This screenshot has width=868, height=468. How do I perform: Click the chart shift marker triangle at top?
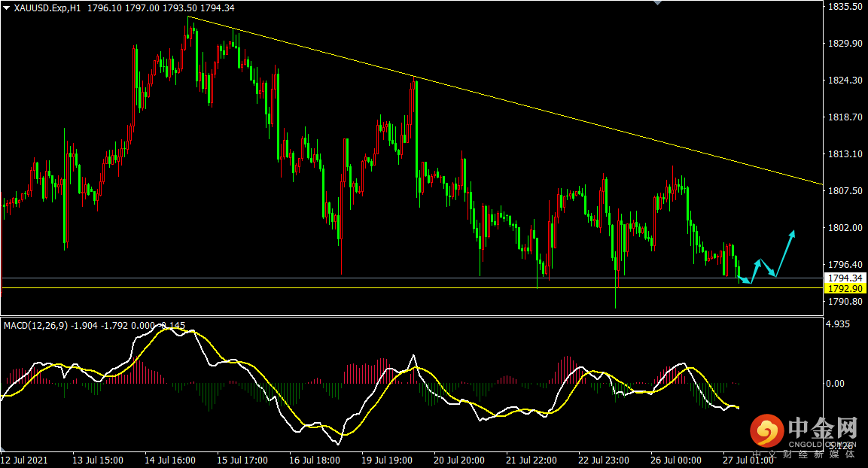pos(657,3)
